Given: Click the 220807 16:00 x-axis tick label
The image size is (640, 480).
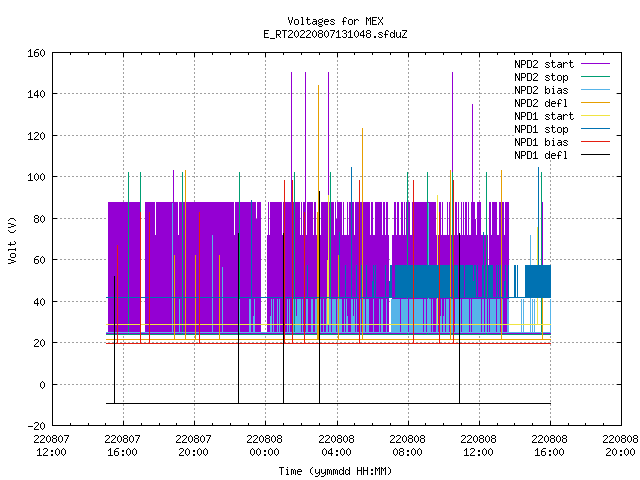Looking at the screenshot, I should tap(122, 446).
